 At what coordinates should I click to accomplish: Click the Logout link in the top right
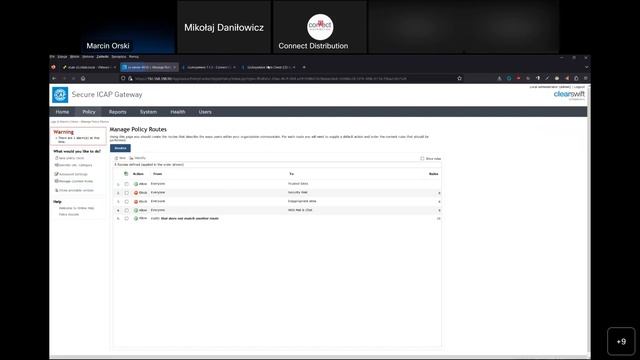click(x=580, y=87)
